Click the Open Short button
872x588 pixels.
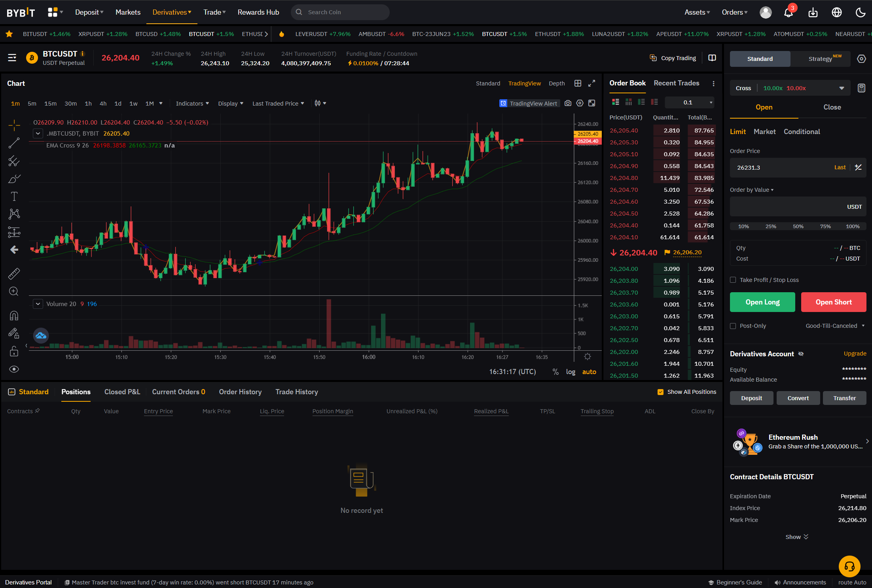pyautogui.click(x=834, y=302)
